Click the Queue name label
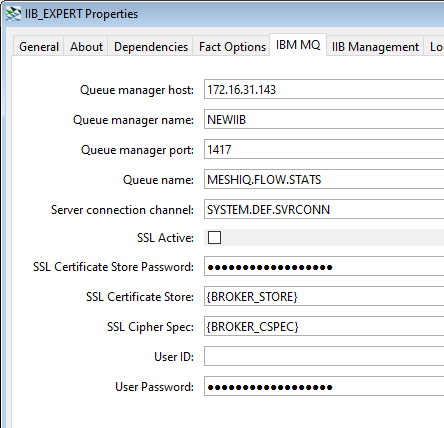 click(x=158, y=180)
